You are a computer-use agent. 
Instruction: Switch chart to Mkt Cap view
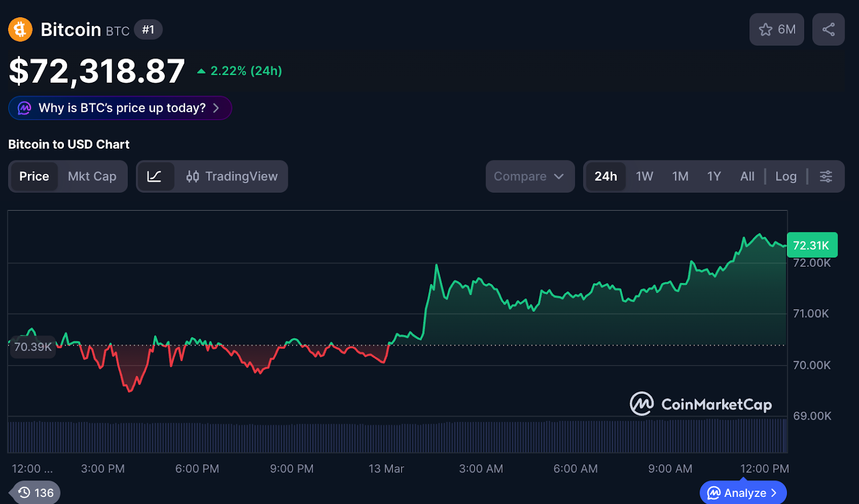coord(92,177)
